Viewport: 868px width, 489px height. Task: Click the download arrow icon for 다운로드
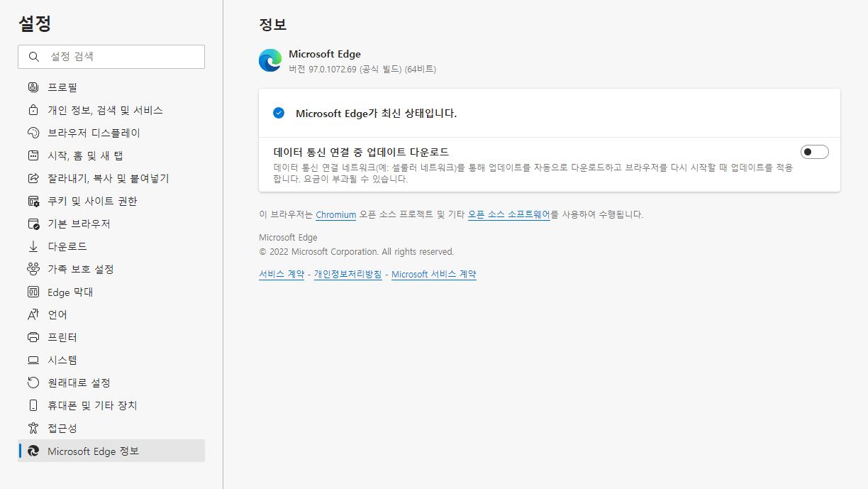(33, 246)
